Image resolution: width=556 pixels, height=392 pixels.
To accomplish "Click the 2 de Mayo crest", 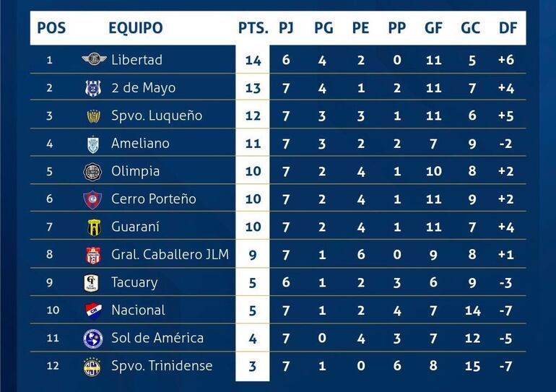I will coord(93,88).
